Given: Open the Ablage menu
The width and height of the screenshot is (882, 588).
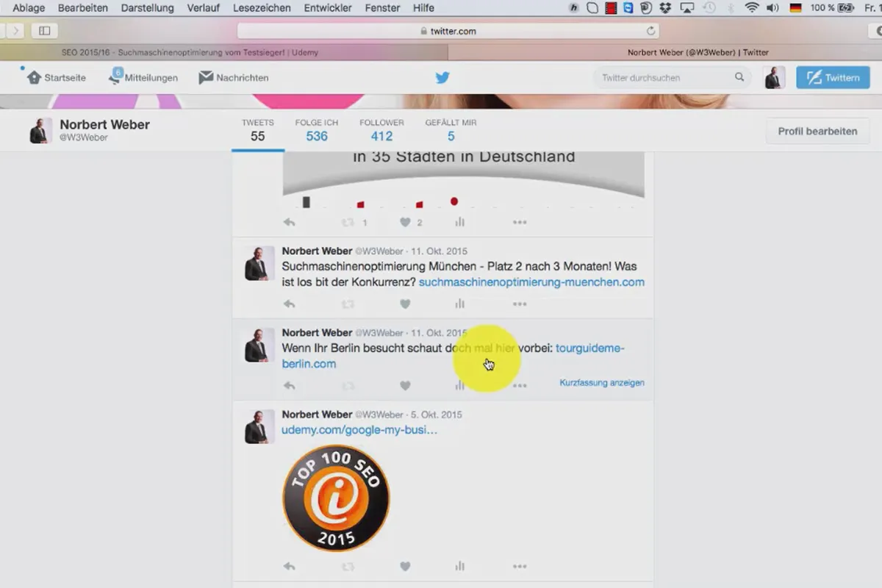Looking at the screenshot, I should click(29, 7).
